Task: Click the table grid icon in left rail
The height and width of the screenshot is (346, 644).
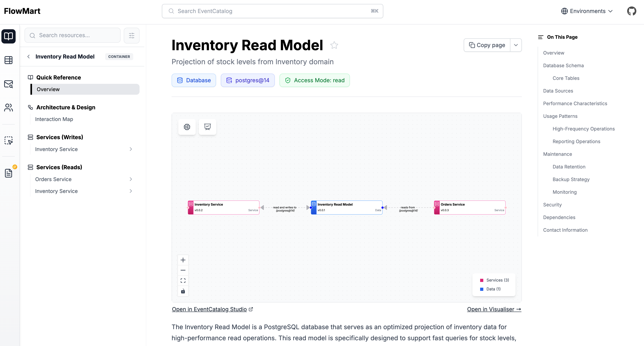Action: click(x=8, y=60)
